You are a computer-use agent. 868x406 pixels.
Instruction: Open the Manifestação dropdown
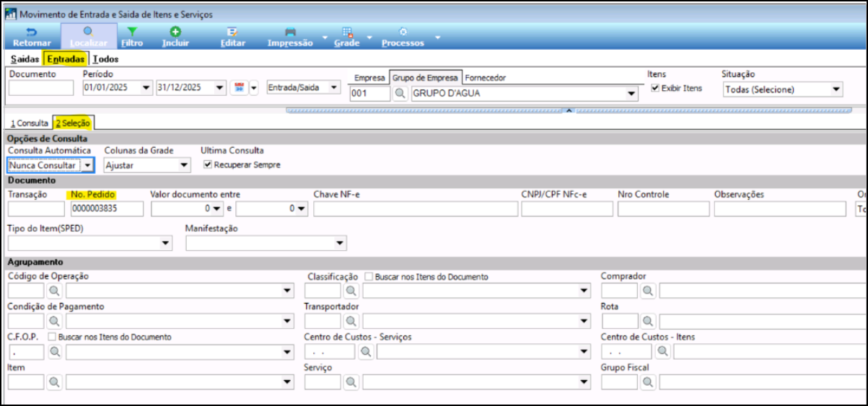[341, 244]
